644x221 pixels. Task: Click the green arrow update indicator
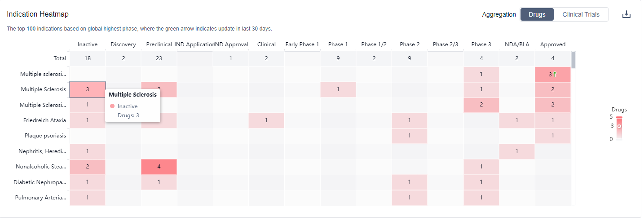pos(555,75)
